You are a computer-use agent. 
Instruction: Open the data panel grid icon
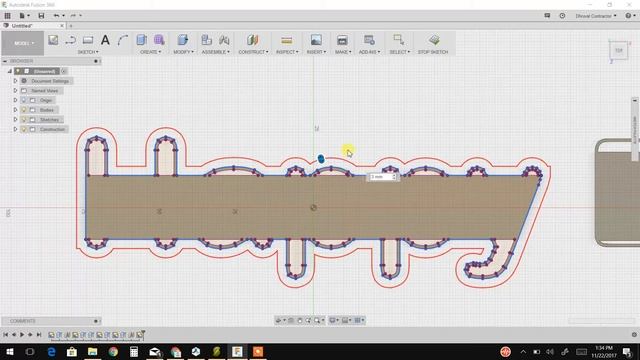pyautogui.click(x=7, y=16)
